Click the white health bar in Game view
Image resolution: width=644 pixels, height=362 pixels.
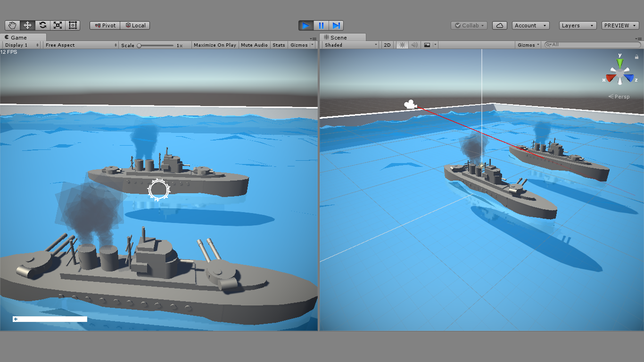point(50,319)
